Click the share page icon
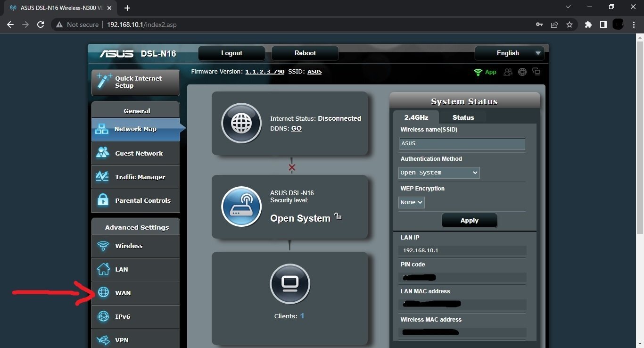The width and height of the screenshot is (644, 348). coord(554,25)
